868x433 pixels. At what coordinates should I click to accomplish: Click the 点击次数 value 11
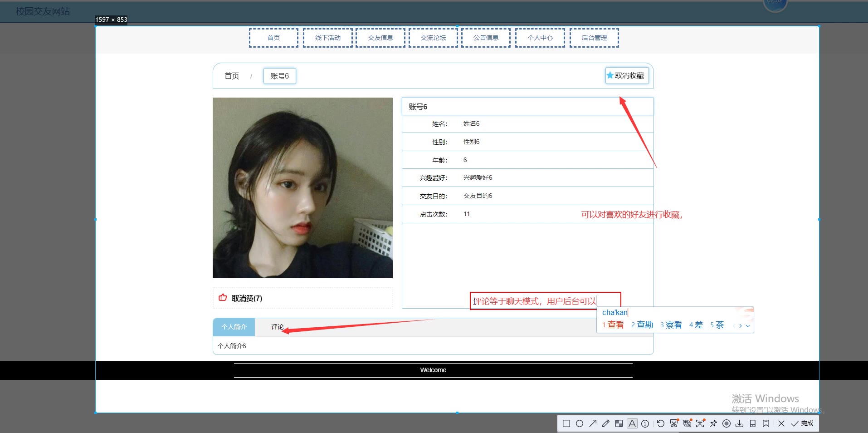467,214
